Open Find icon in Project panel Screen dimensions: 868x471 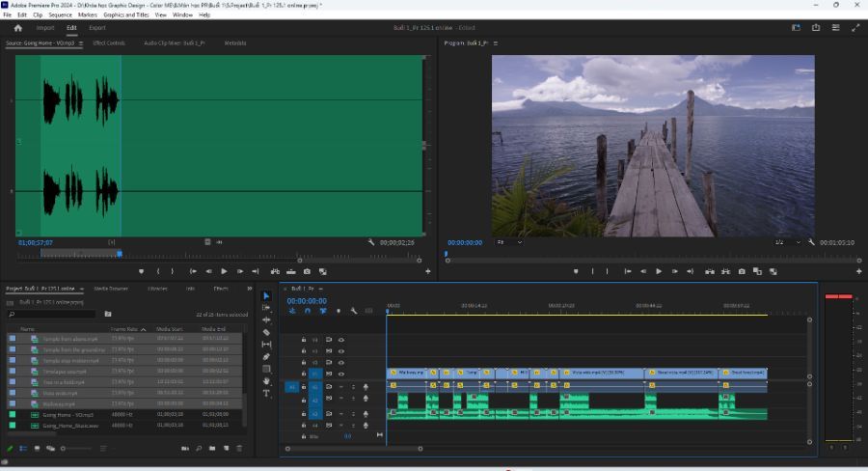pyautogui.click(x=199, y=448)
